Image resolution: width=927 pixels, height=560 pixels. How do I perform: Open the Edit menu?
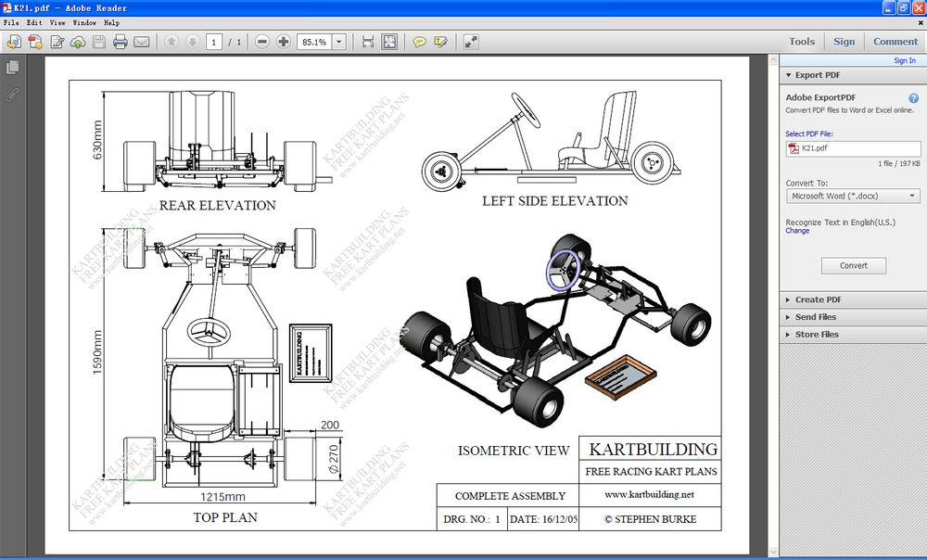34,22
